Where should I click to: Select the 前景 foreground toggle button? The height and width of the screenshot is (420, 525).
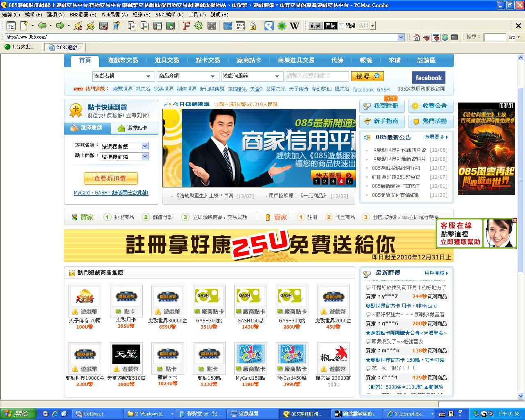coord(315,26)
